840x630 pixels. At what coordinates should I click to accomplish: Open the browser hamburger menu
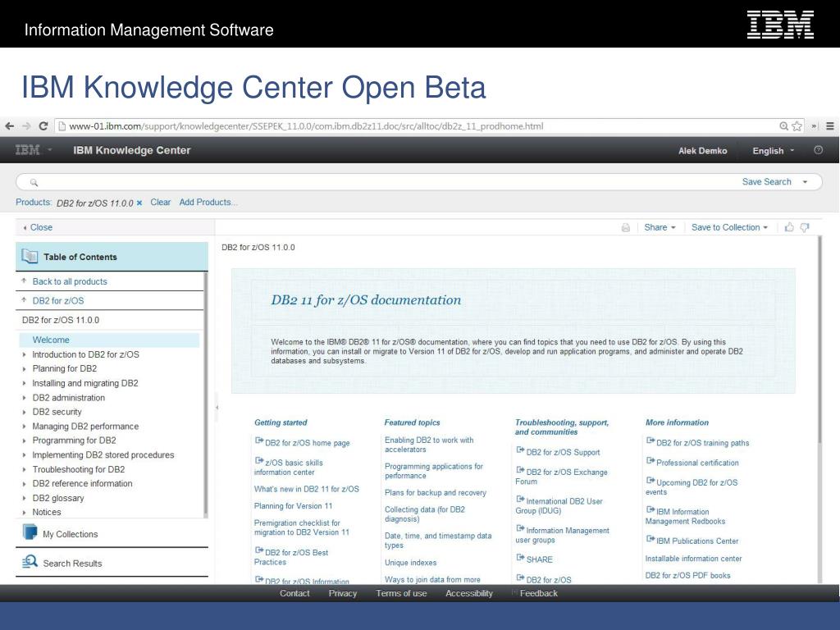coord(830,126)
